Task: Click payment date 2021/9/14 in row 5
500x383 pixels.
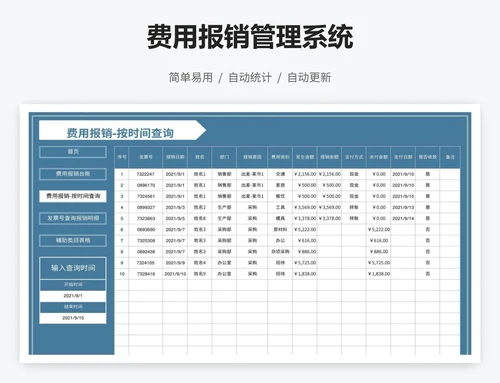Action: [403, 218]
